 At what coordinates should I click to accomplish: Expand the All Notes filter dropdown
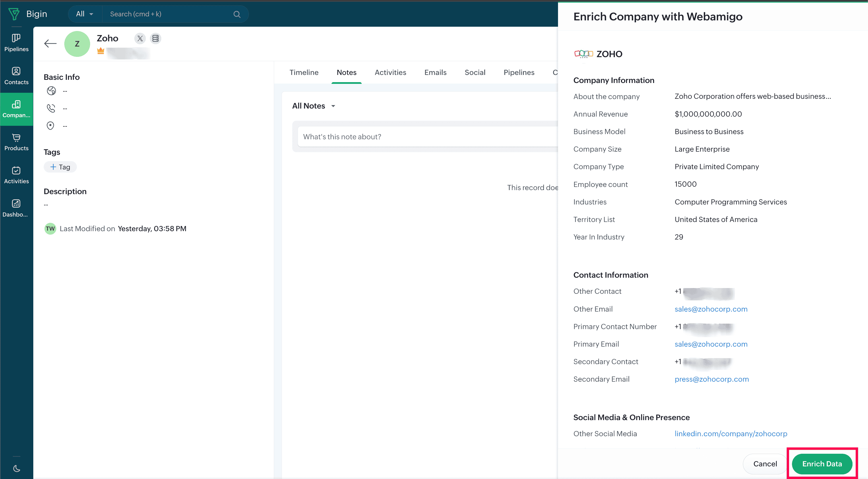pos(314,106)
